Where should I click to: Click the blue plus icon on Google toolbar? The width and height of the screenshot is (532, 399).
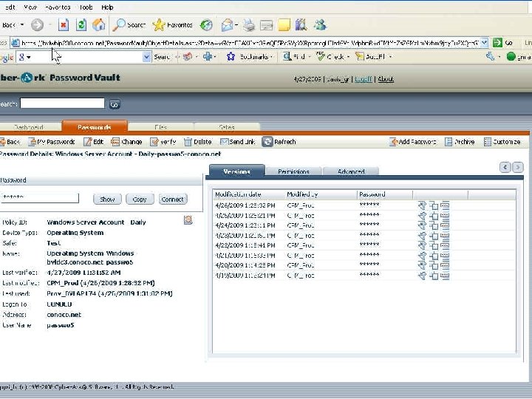pyautogui.click(x=208, y=57)
